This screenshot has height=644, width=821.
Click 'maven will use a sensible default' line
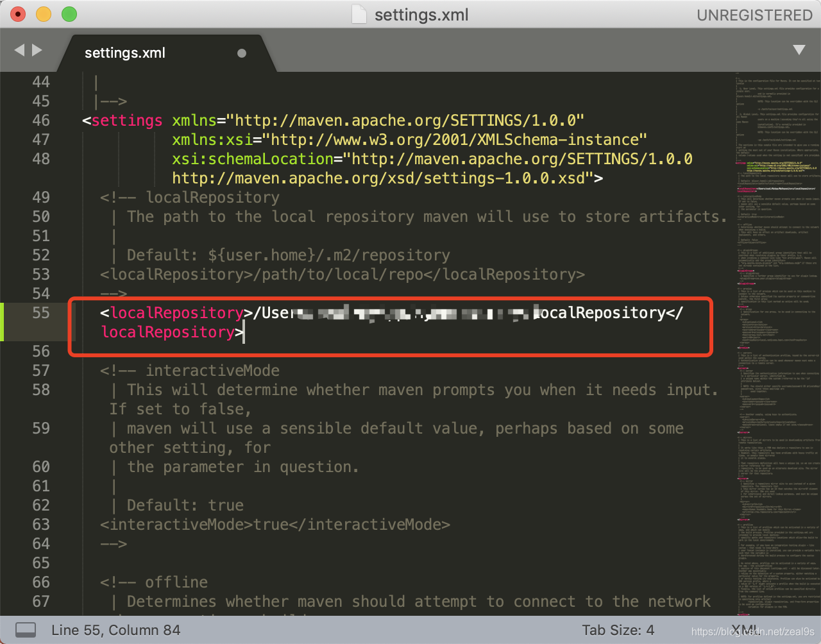(405, 428)
